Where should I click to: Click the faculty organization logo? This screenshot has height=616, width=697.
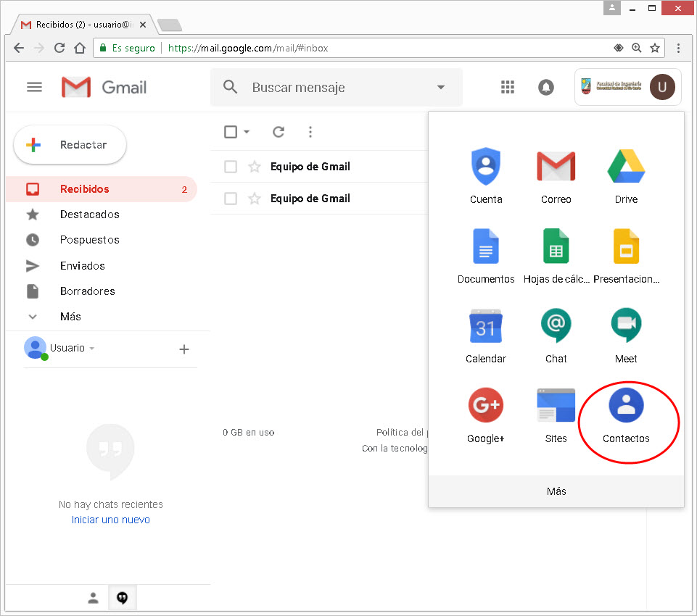coord(611,86)
